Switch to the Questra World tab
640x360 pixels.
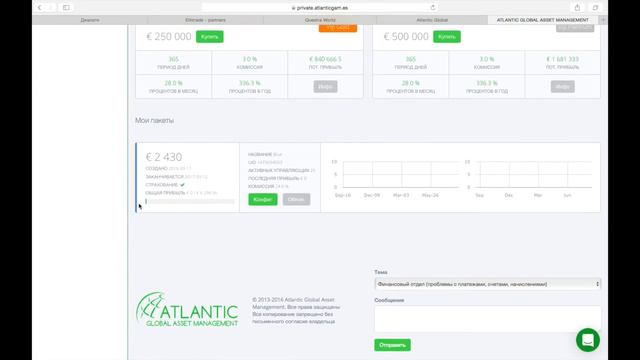tap(320, 20)
